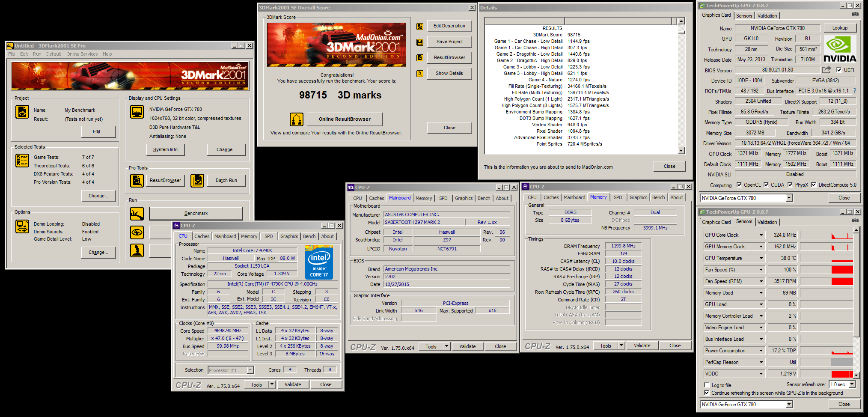Viewport: 868px width, 417px height.
Task: Click the GPU Core Clock sensor graph
Action: pos(826,235)
